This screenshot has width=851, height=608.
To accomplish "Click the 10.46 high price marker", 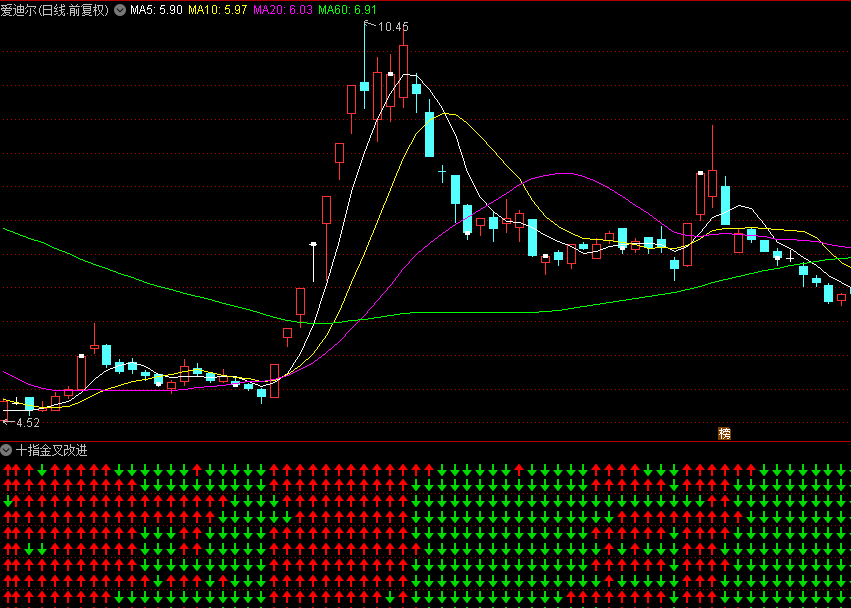I will point(393,26).
